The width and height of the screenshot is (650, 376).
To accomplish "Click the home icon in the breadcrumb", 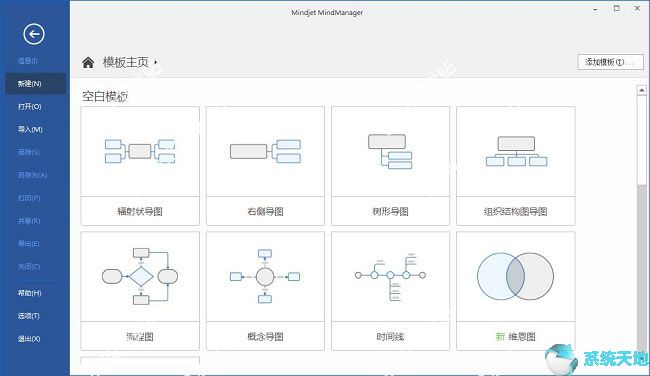I will (88, 63).
